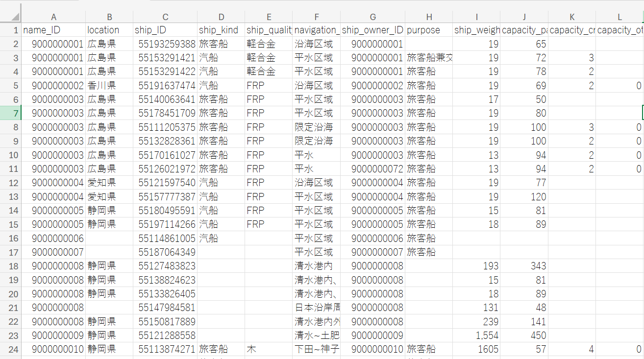Select cell containing 55193259388
This screenshot has width=644, height=359.
point(165,44)
